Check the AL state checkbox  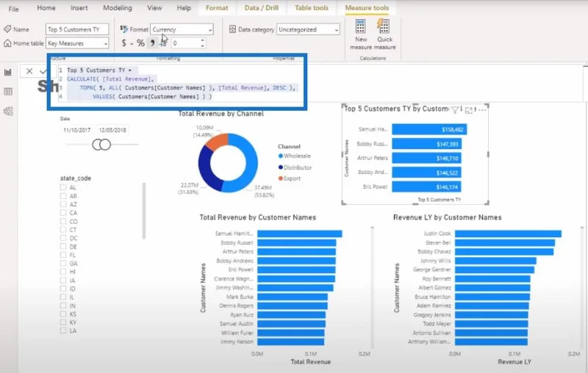pyautogui.click(x=63, y=187)
